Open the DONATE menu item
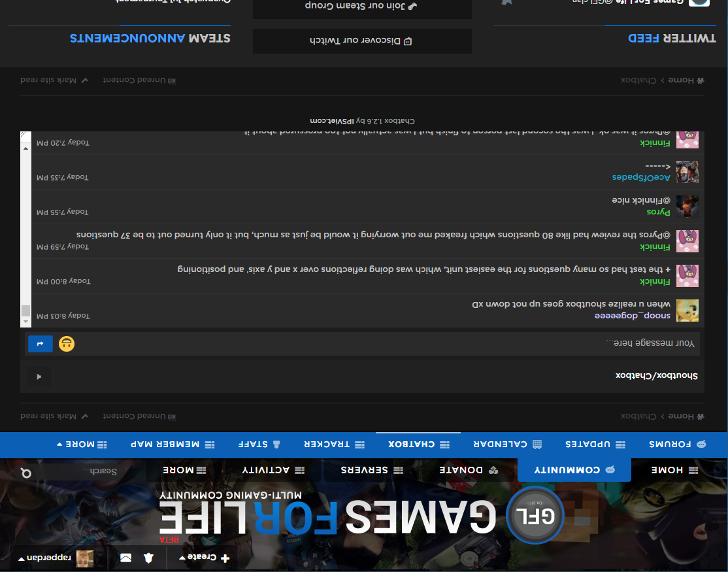 [469, 470]
